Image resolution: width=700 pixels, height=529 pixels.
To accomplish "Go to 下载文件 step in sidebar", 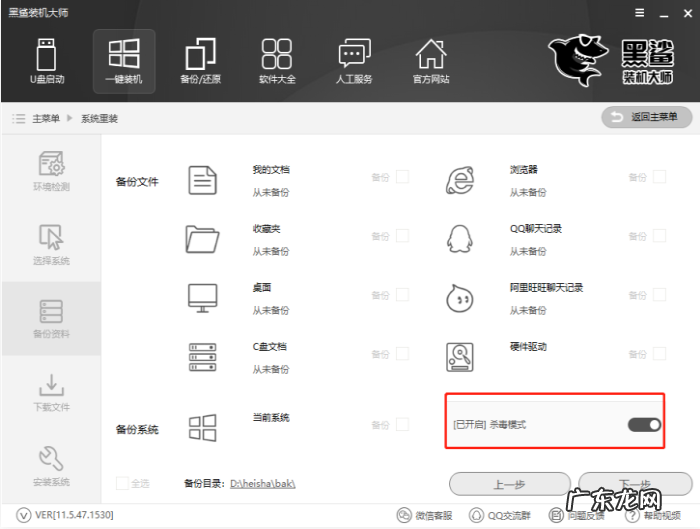I will coord(51,392).
